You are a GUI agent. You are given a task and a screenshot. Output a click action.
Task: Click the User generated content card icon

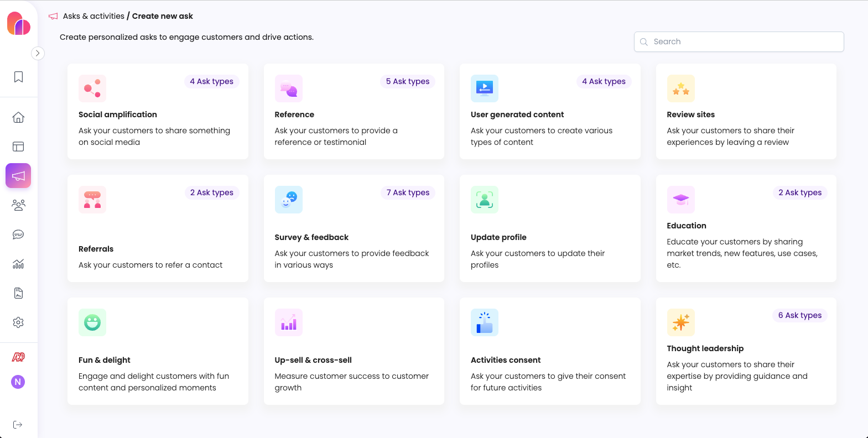tap(485, 88)
